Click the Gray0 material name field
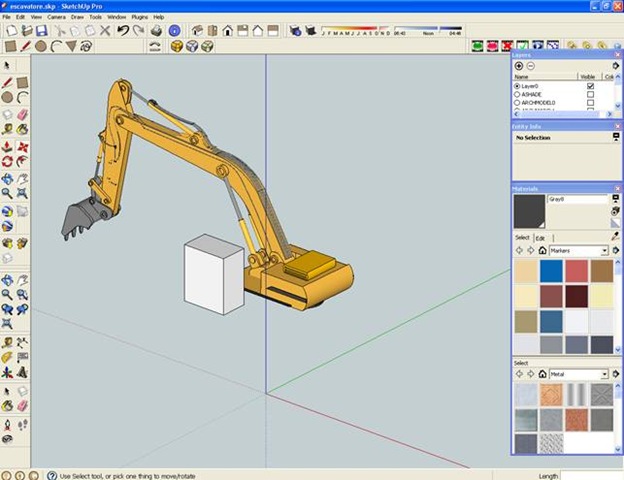The image size is (624, 480). tap(578, 199)
